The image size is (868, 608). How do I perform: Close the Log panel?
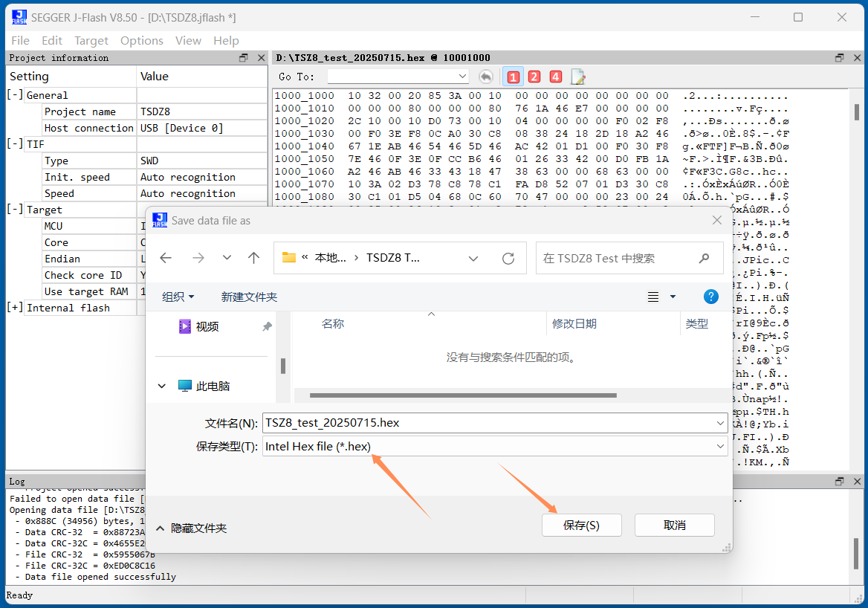(857, 481)
